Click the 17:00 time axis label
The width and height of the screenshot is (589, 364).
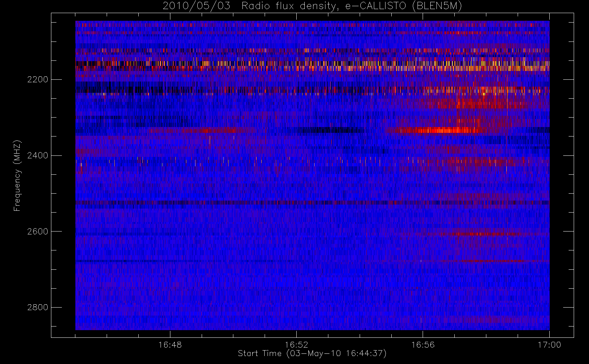tap(549, 345)
